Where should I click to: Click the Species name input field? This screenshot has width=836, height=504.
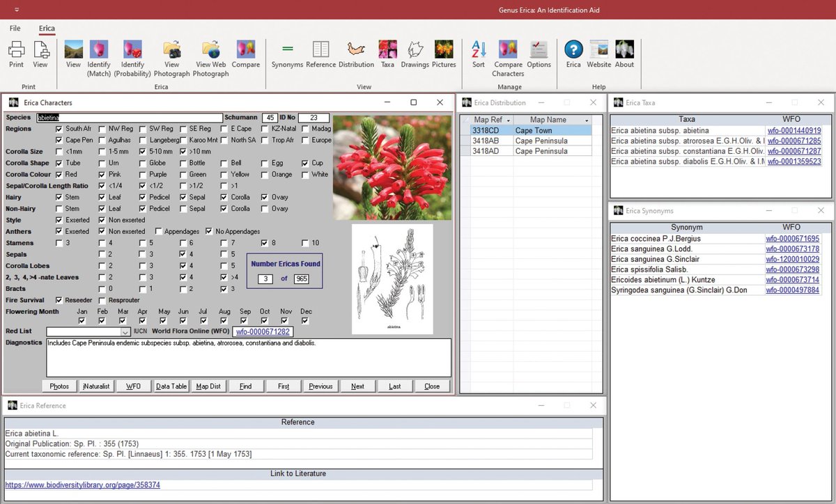(130, 118)
